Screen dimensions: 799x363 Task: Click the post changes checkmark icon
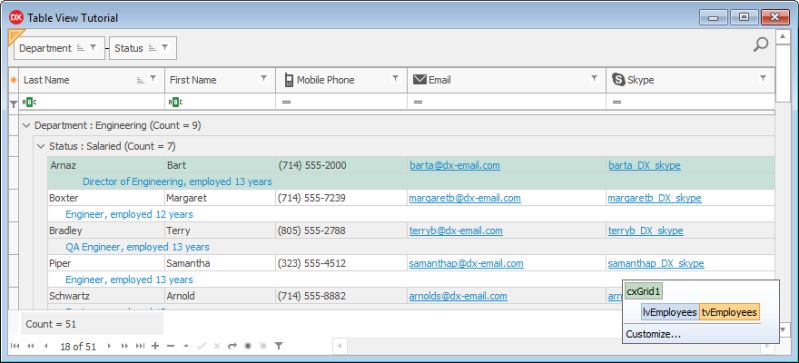[x=202, y=346]
